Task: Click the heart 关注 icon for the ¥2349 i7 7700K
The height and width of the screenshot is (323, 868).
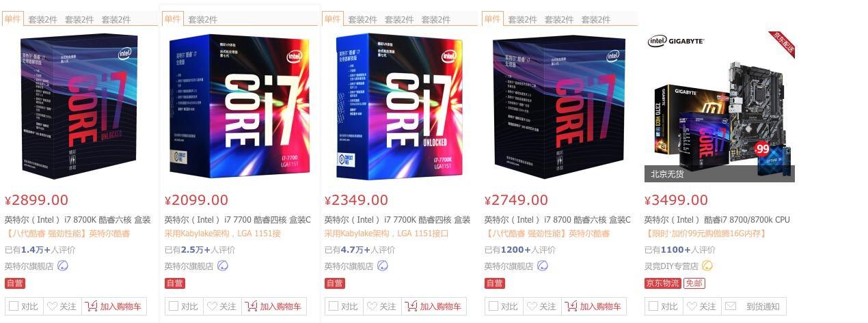Action: point(372,307)
